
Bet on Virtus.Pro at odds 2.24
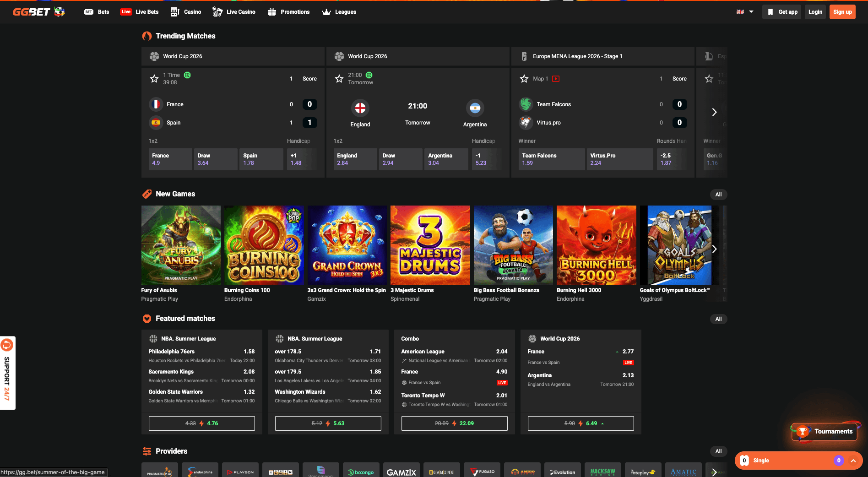pos(620,159)
